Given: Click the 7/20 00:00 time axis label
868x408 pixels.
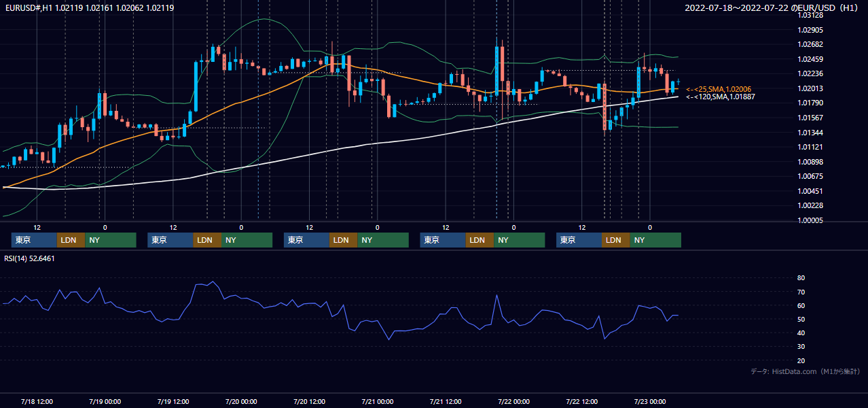Looking at the screenshot, I should (x=241, y=401).
